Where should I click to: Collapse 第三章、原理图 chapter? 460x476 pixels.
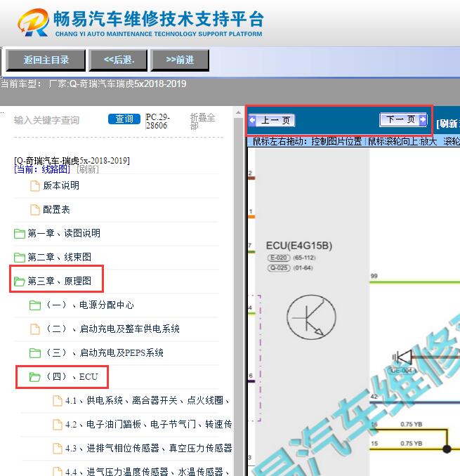pyautogui.click(x=59, y=281)
